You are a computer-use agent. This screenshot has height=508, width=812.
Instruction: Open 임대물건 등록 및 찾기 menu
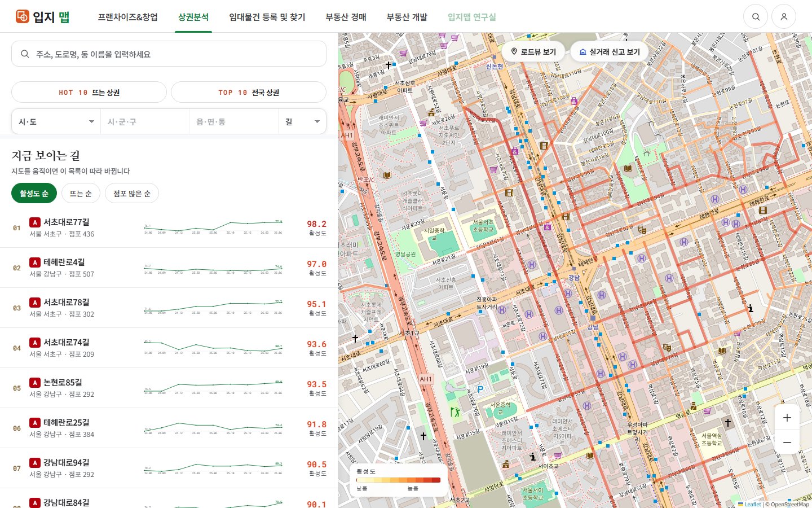(x=267, y=17)
